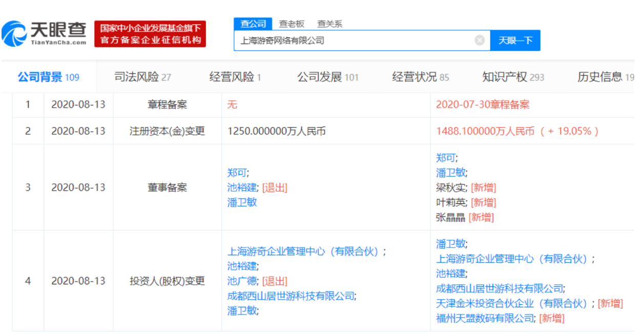Click the company name search field
The height and width of the screenshot is (334, 644).
point(354,40)
